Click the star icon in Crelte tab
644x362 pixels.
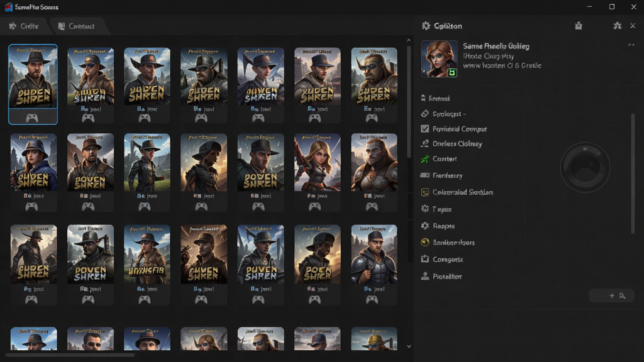point(13,26)
